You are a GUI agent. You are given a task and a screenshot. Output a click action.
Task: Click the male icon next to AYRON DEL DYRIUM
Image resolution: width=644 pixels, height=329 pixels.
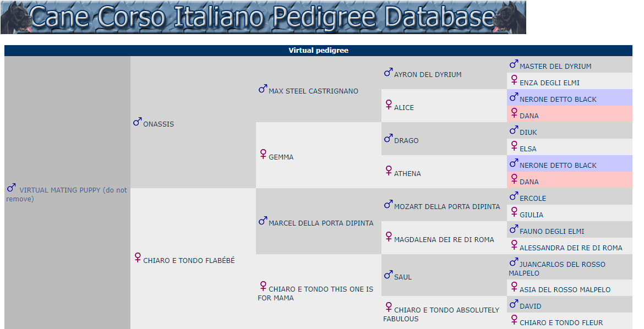(x=388, y=72)
